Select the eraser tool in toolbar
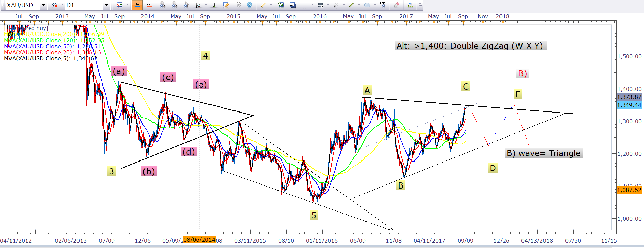This screenshot has height=248, width=644. (x=396, y=5)
